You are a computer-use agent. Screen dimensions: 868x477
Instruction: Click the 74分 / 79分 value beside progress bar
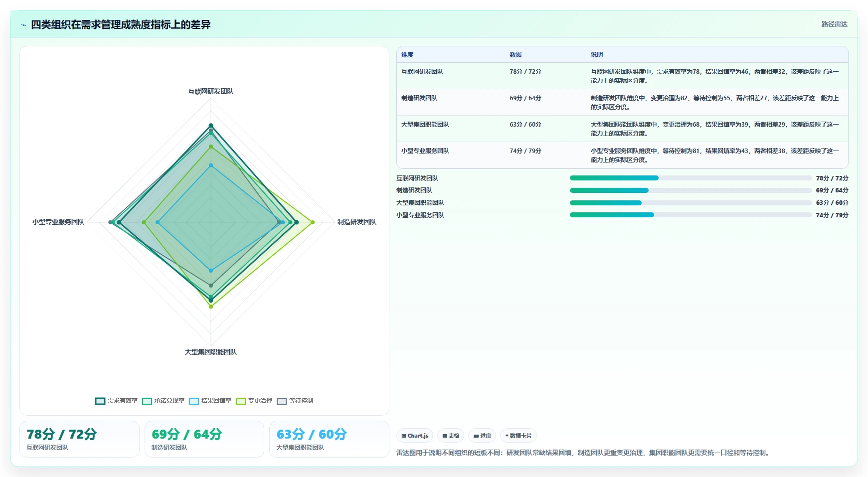(x=832, y=215)
